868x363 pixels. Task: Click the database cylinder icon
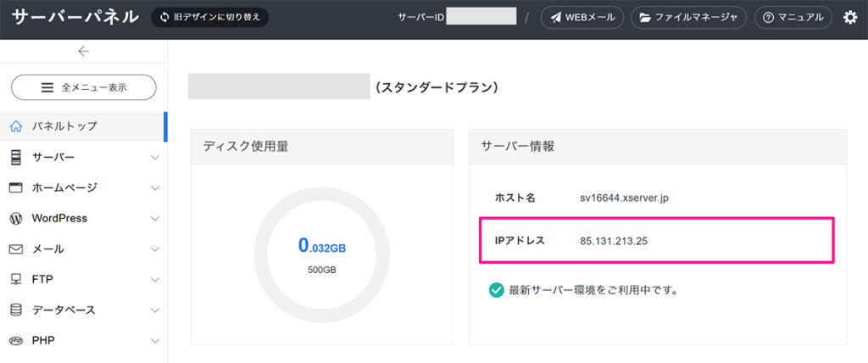[x=15, y=310]
